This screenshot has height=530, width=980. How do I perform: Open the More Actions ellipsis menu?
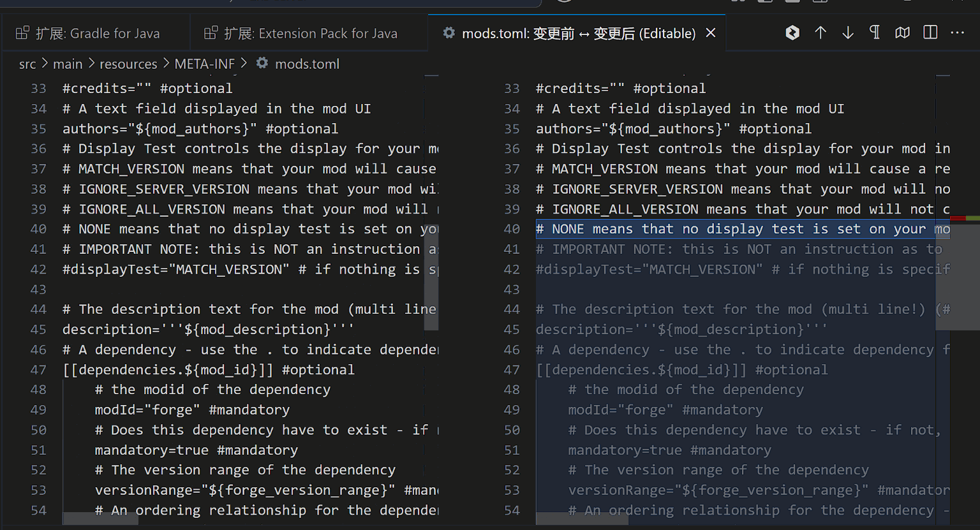(958, 33)
